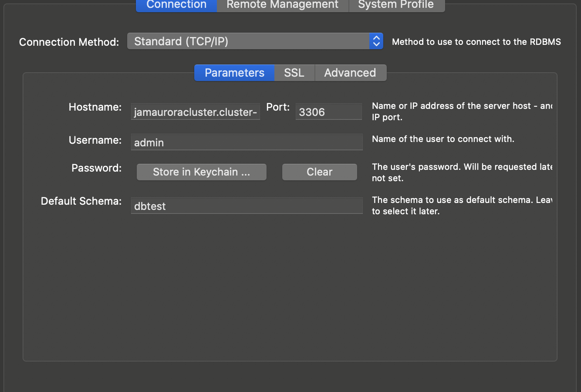Viewport: 581px width, 392px height.
Task: Click 'Name of the user to connect with' text
Action: coord(443,139)
